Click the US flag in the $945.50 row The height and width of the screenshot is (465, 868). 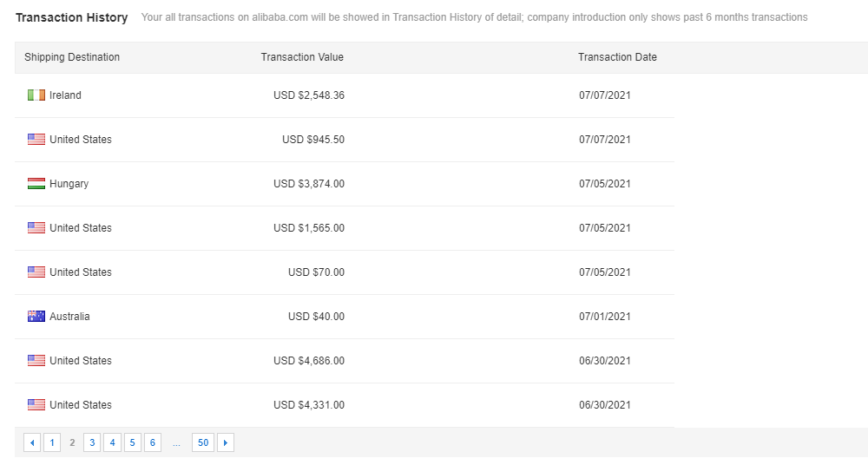[36, 140]
